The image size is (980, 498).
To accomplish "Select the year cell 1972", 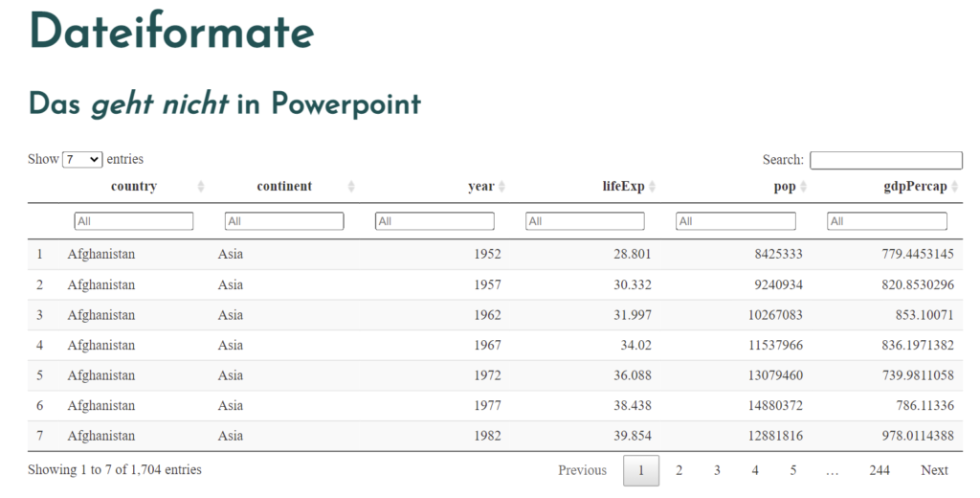I will tap(487, 375).
